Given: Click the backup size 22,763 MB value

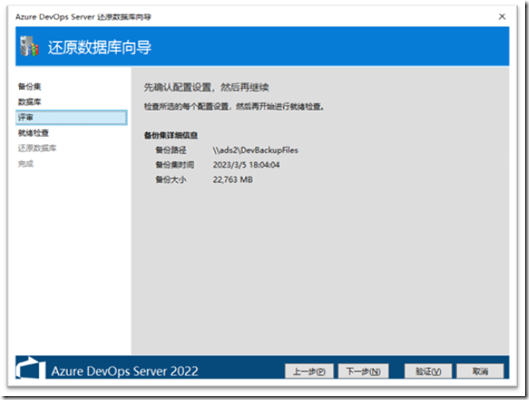Looking at the screenshot, I should pyautogui.click(x=233, y=179).
